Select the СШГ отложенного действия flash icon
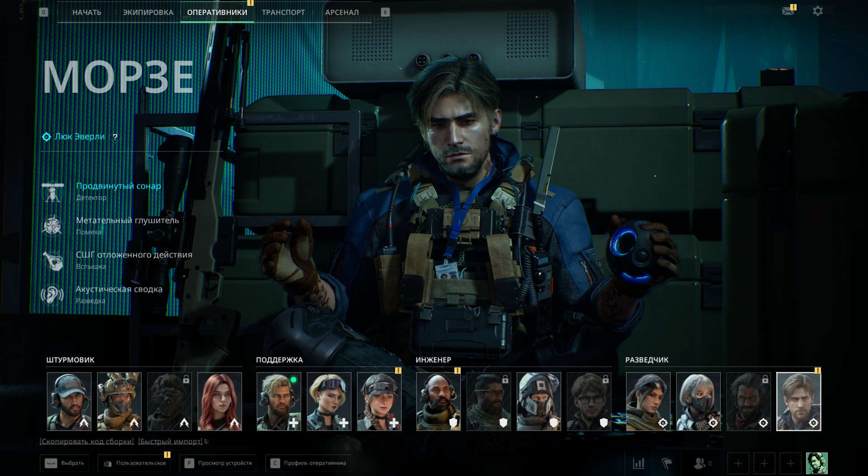 pyautogui.click(x=53, y=260)
